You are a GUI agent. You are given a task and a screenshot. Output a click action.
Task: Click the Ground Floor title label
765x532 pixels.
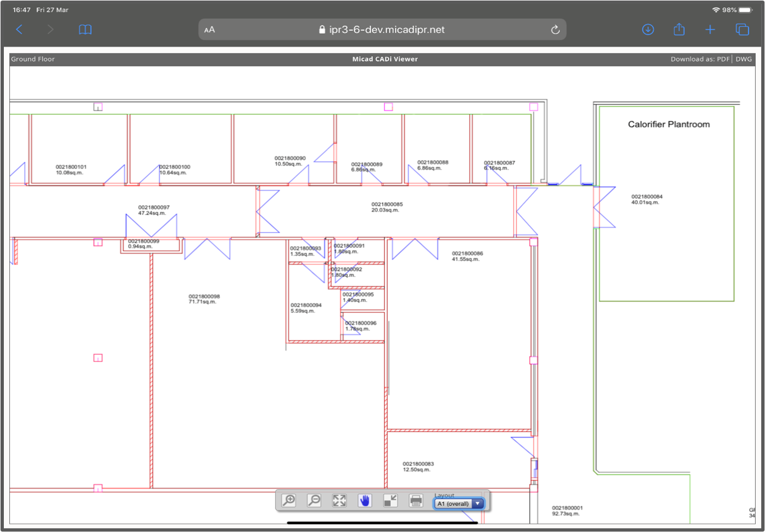click(33, 59)
